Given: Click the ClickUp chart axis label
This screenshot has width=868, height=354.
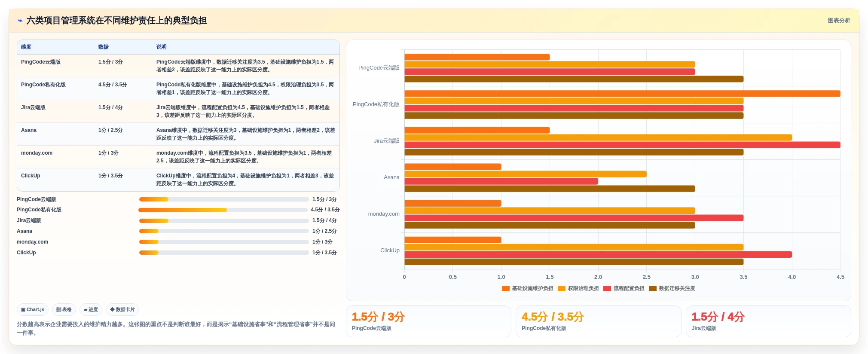Looking at the screenshot, I should point(390,250).
